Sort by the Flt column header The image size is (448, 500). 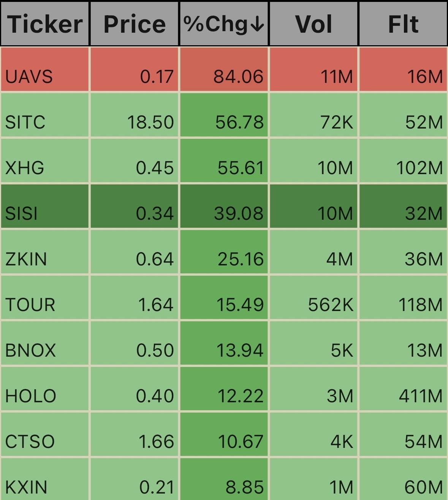(x=403, y=24)
